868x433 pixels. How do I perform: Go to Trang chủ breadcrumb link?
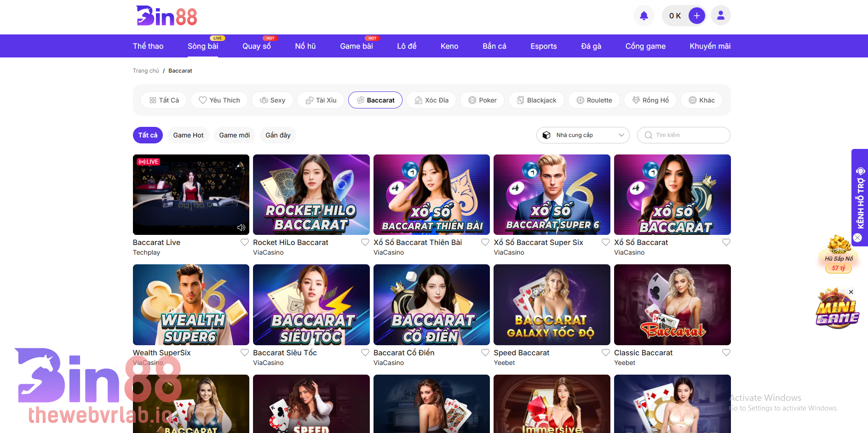tap(145, 70)
